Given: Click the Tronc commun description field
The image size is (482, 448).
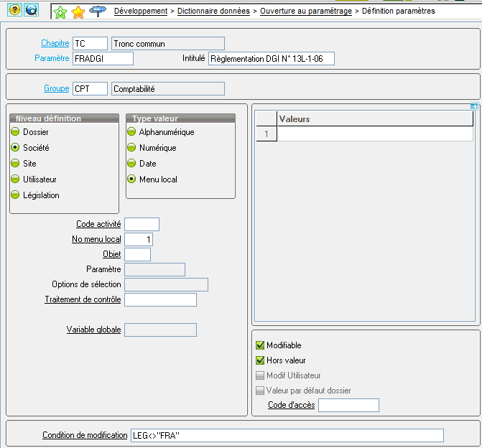Looking at the screenshot, I should click(168, 43).
